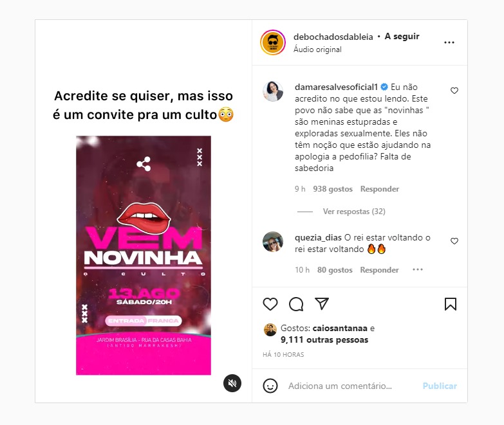Like damaresalvesoficial1's comment

[x=454, y=91]
